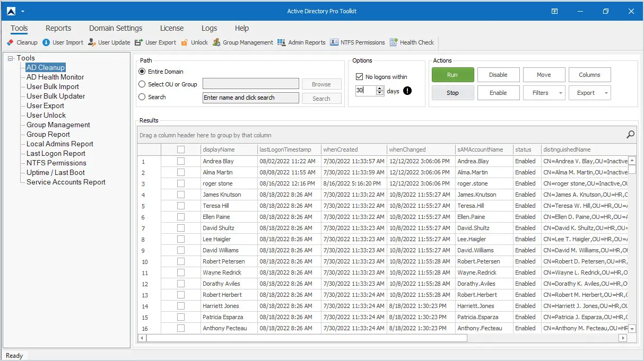Open NTFS Permissions from the toolbar

358,42
